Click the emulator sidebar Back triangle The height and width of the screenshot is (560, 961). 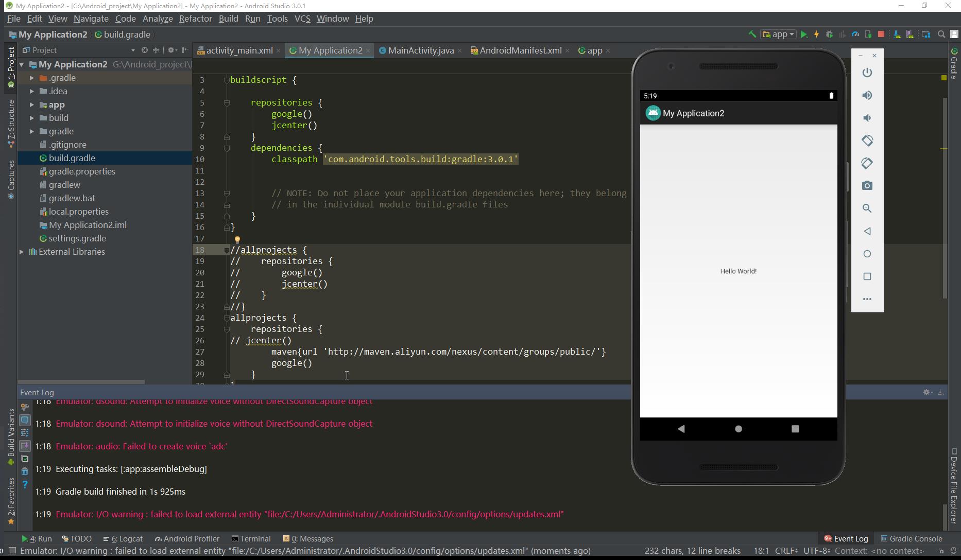(867, 231)
